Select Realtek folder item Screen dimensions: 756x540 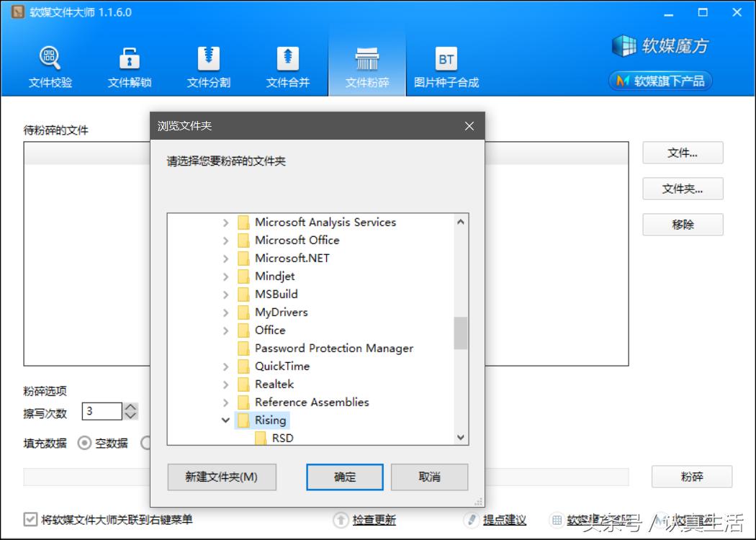[x=266, y=384]
